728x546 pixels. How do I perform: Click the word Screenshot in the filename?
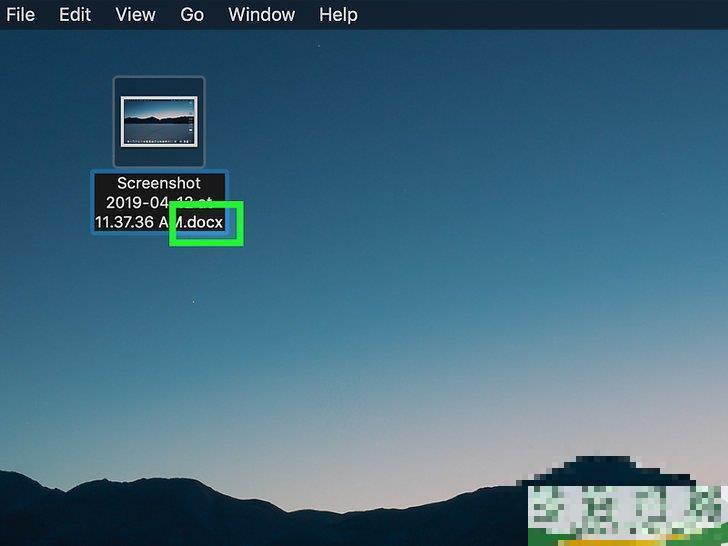pyautogui.click(x=159, y=183)
